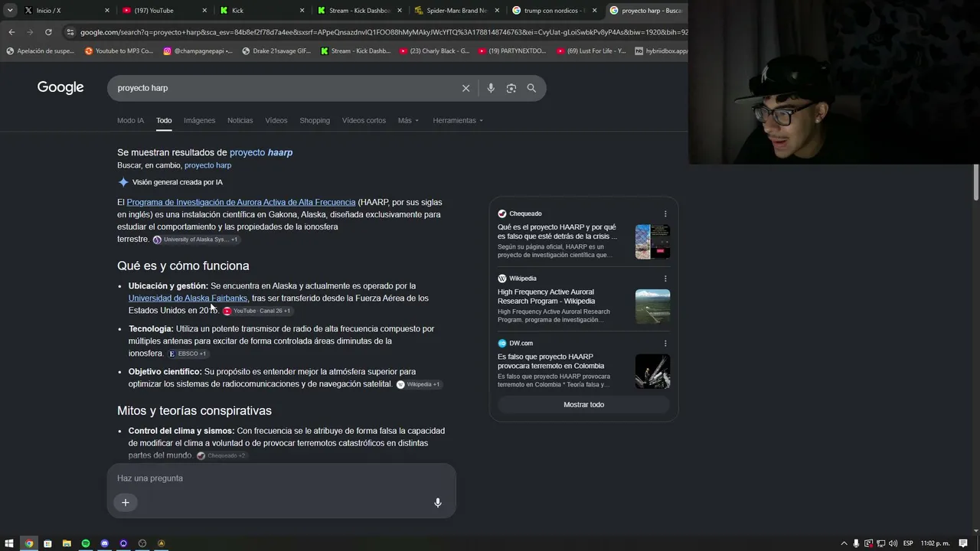Open the Windows Start menu
Viewport: 980px width, 551px height.
[10, 543]
